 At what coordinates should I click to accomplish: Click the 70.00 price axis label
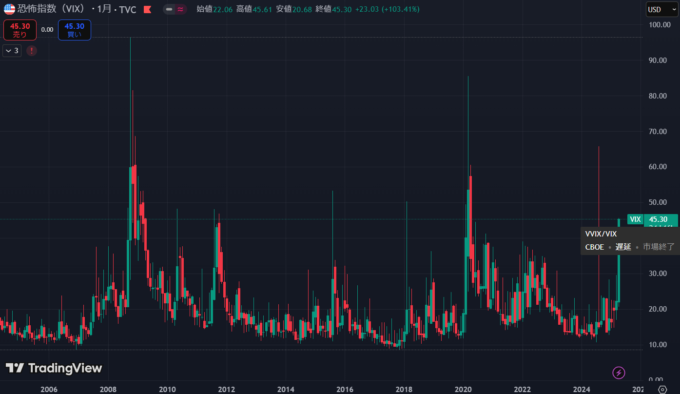coord(658,131)
